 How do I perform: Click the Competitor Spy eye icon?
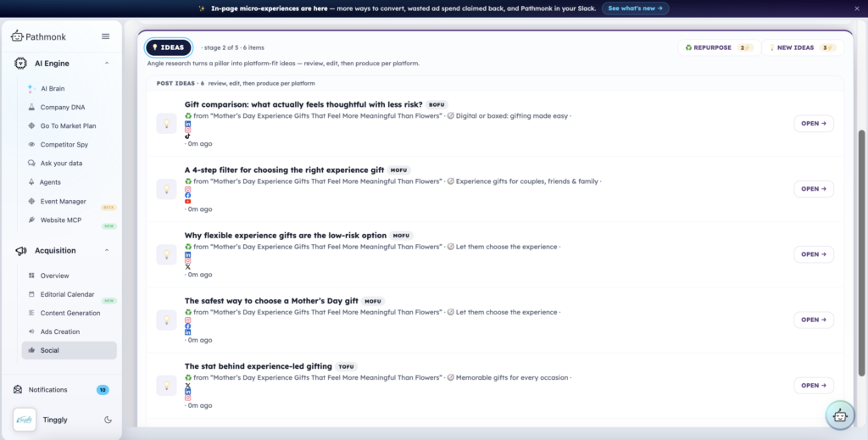[x=31, y=144]
